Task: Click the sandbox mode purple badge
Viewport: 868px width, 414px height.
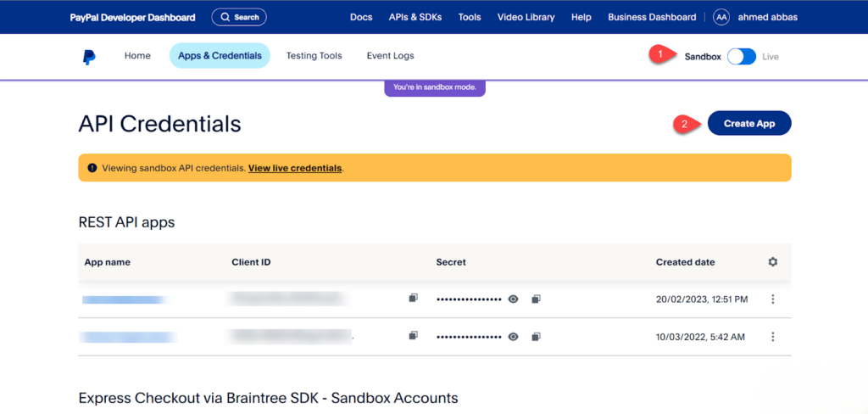Action: [x=435, y=87]
